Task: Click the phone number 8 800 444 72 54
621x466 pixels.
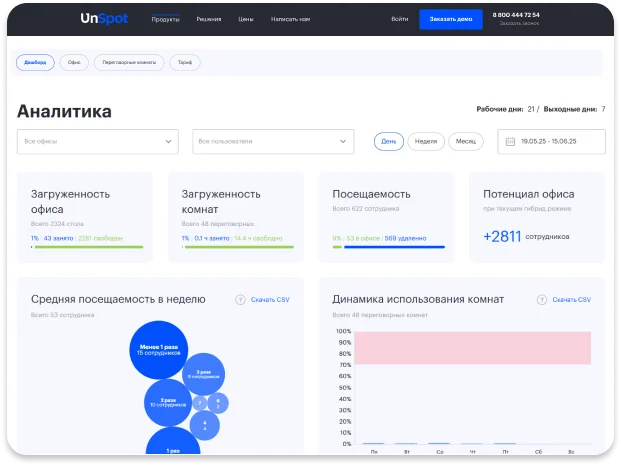Action: pos(516,15)
